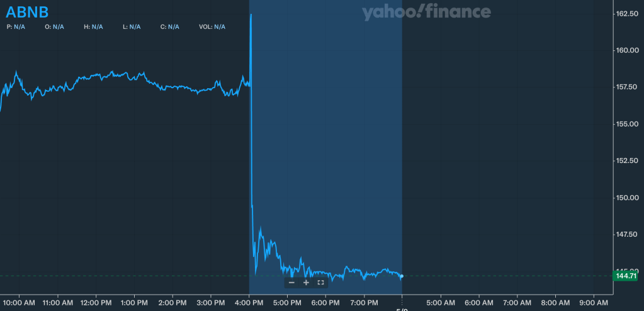Click the 4:00 PM time axis label

click(x=249, y=303)
